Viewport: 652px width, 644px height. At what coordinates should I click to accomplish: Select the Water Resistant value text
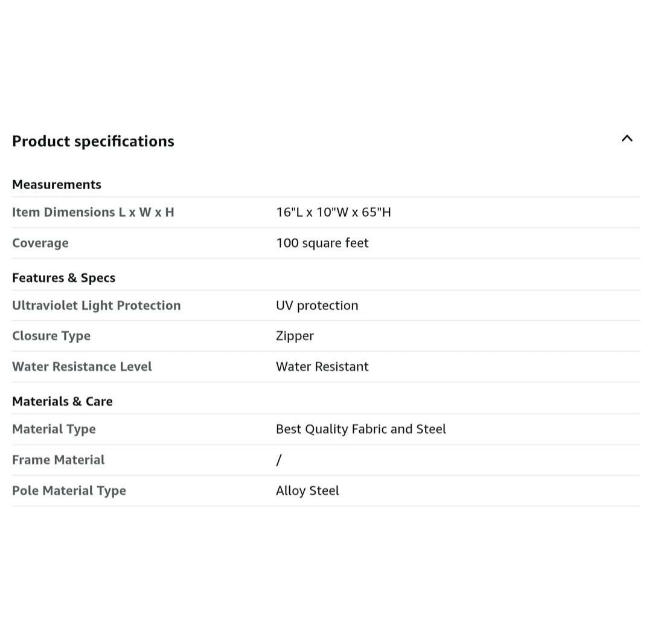click(322, 367)
